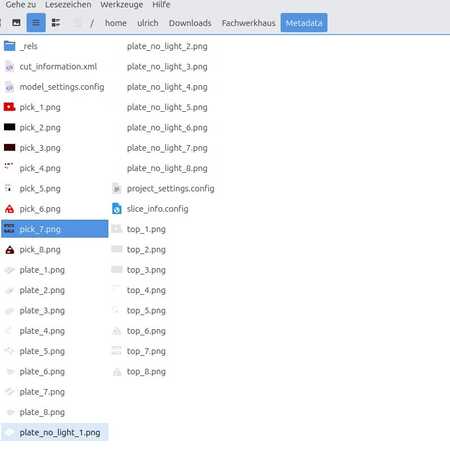Viewport: 450px width, 450px height.
Task: Open the Werkzeuge menu
Action: [122, 5]
